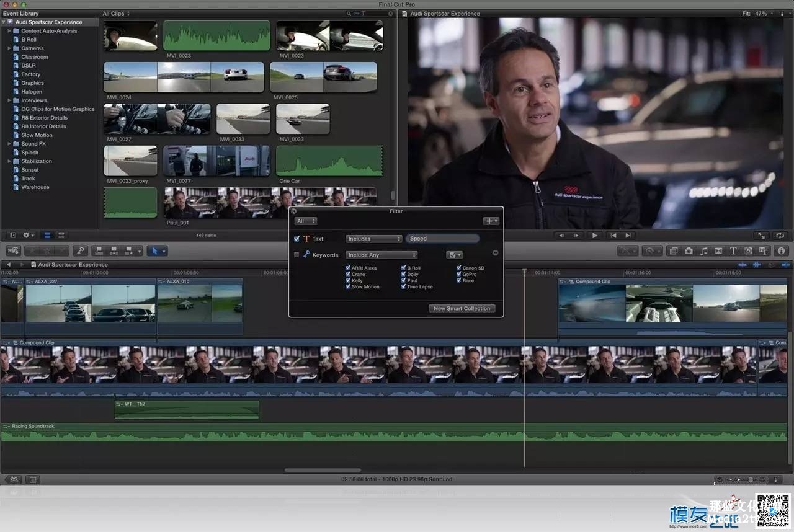Click the keyword editor key icon

[x=79, y=251]
